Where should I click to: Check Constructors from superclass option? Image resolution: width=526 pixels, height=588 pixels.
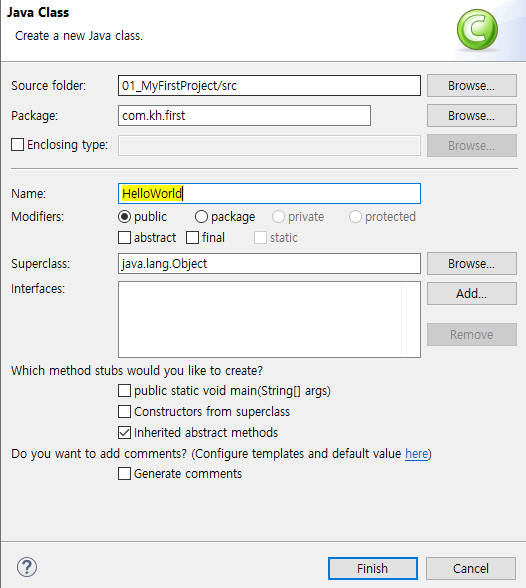(124, 411)
